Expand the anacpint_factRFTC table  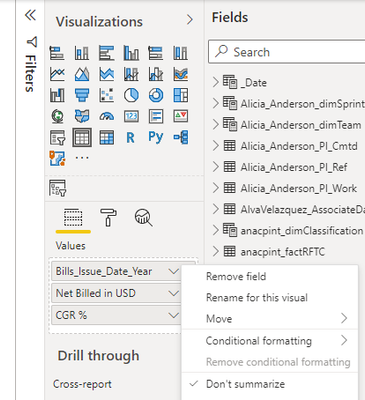click(216, 251)
